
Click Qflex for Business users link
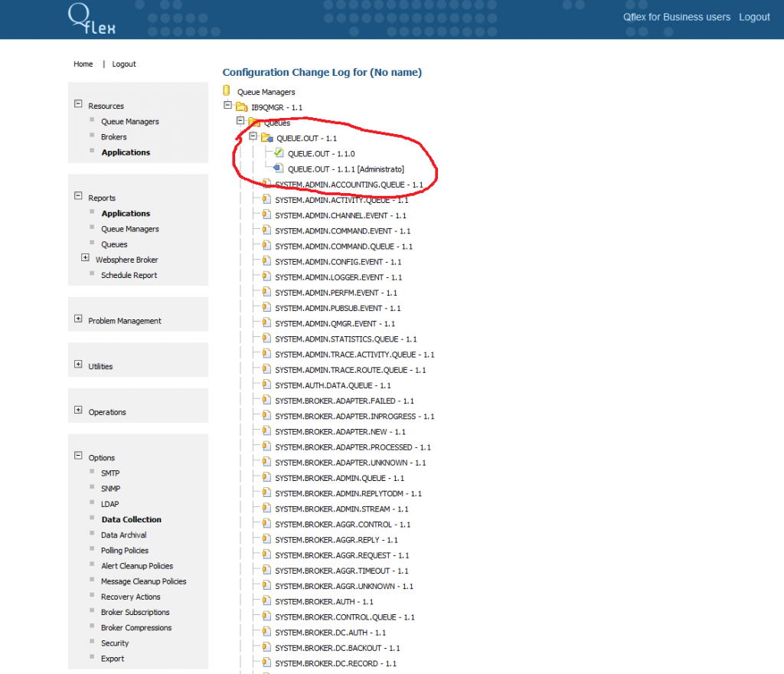click(x=677, y=17)
